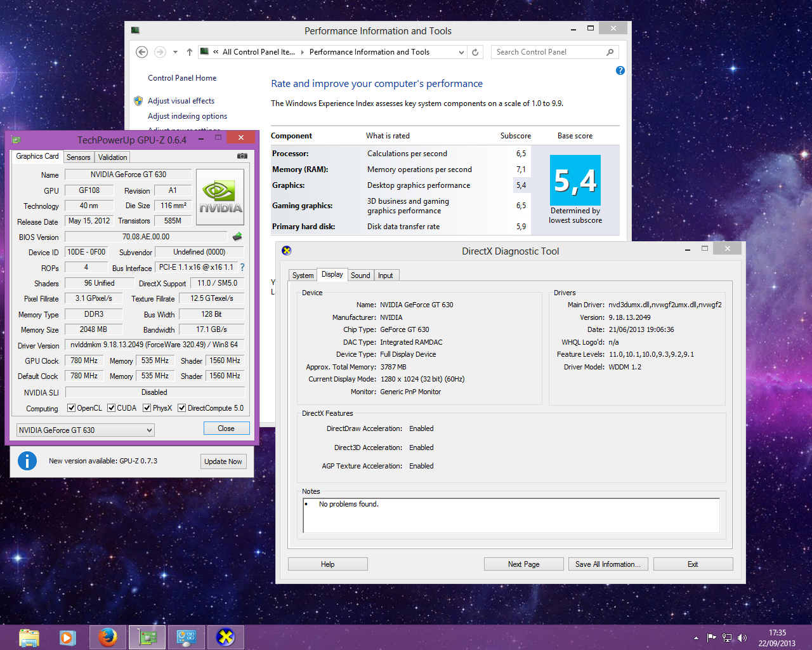Toggle the OpenCL checkbox
812x650 pixels.
click(x=72, y=408)
